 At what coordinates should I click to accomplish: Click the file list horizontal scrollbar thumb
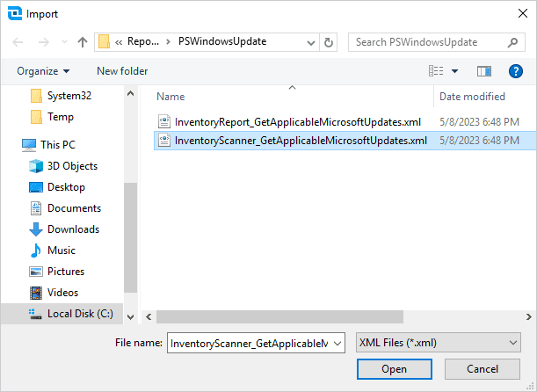click(279, 317)
